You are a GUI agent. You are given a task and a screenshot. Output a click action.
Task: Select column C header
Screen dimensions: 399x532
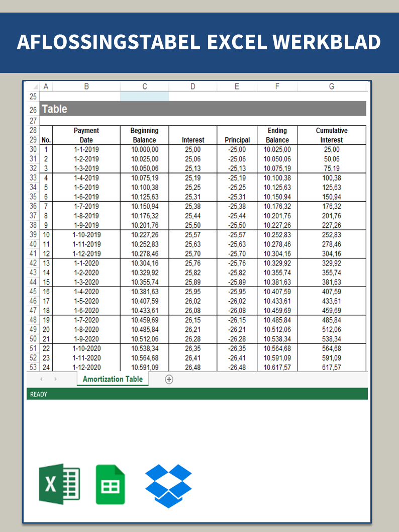click(x=144, y=86)
